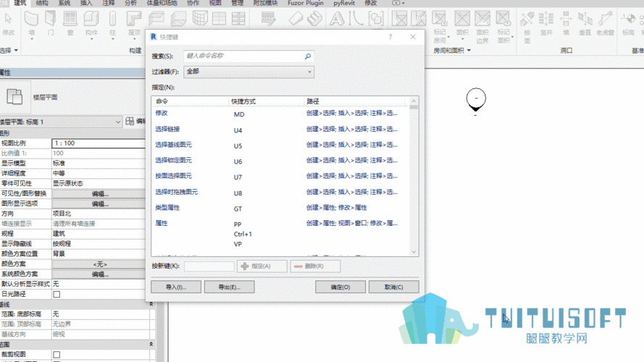The width and height of the screenshot is (644, 362).
Task: Open the 过滤器 dropdown showing 全部
Action: (248, 72)
